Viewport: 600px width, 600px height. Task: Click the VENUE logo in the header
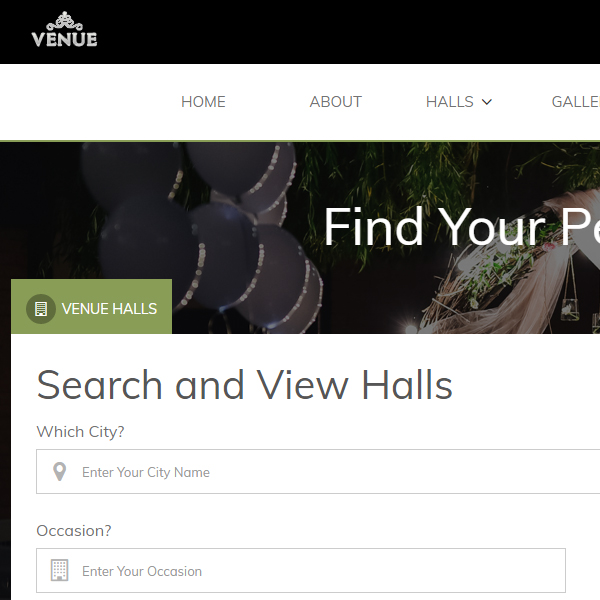pos(64,29)
